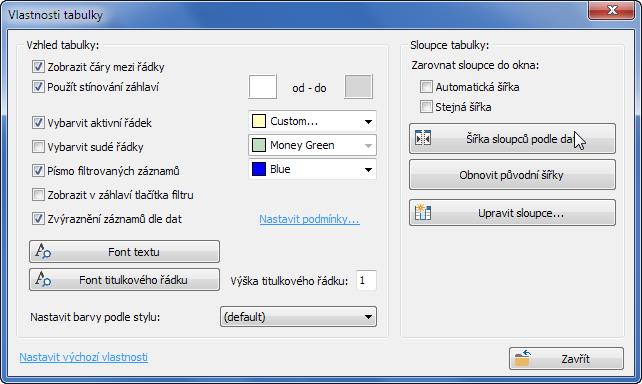Open the Nastavit podmínky... link

coord(310,219)
